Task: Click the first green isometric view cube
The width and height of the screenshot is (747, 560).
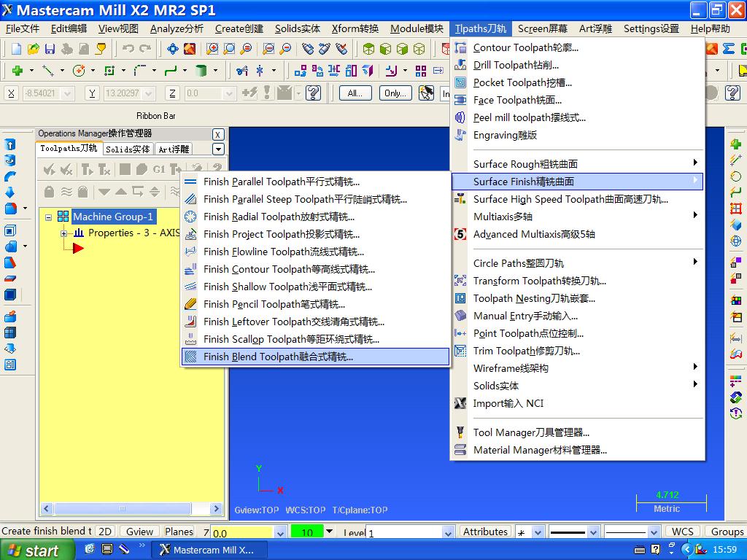Action: pyautogui.click(x=368, y=49)
